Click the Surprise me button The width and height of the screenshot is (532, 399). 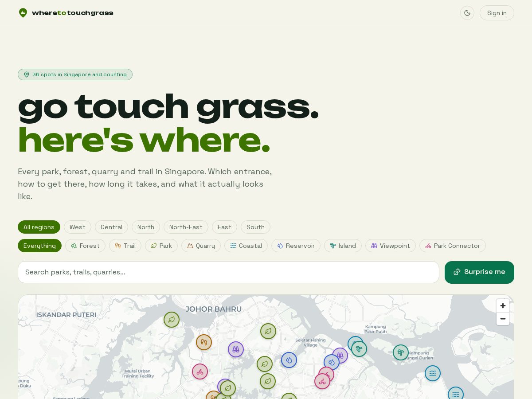[x=479, y=272]
